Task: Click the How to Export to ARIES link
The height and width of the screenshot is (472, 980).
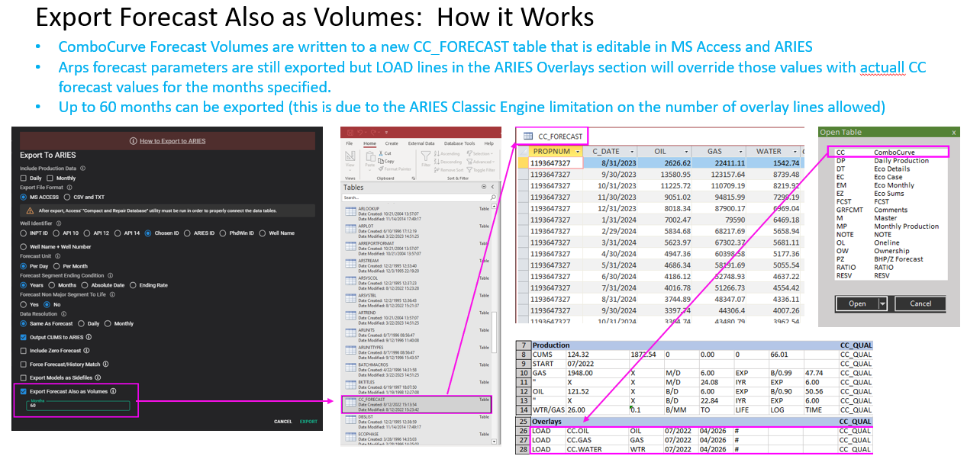Action: pos(172,141)
